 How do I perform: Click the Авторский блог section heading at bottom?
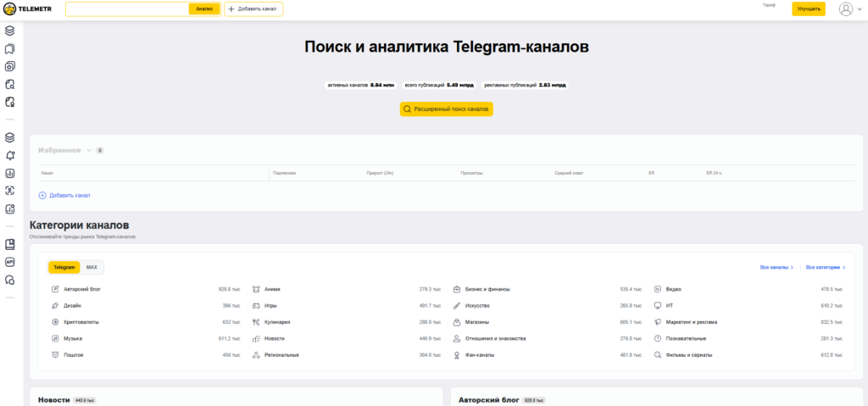coord(489,400)
